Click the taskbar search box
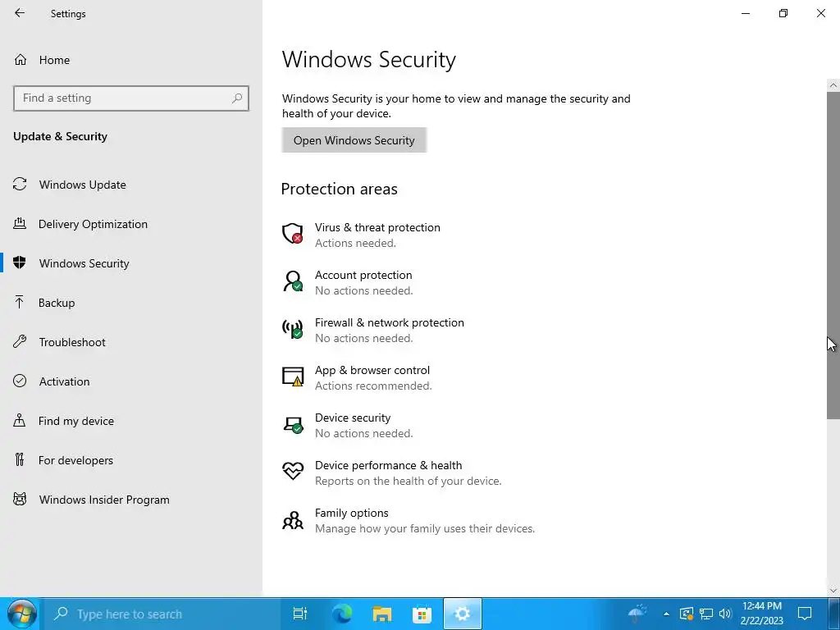The height and width of the screenshot is (630, 840). tap(162, 614)
